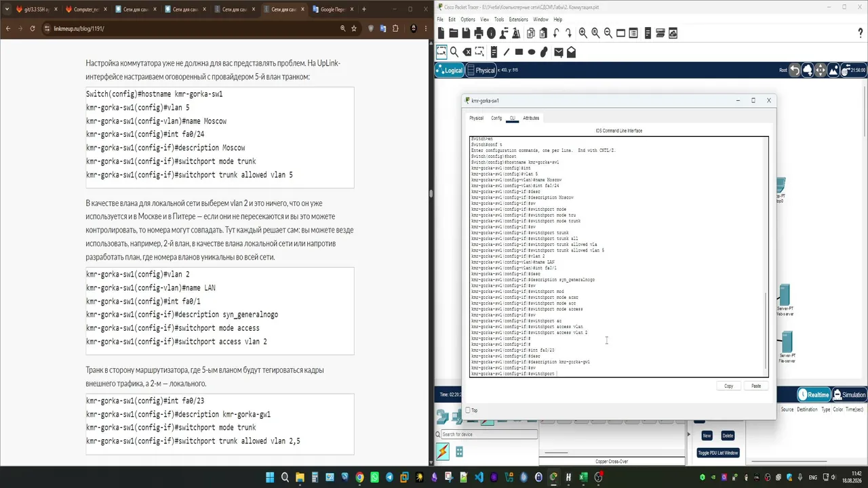Reload the linkmeup page in Chrome
The image size is (868, 488).
(x=32, y=28)
